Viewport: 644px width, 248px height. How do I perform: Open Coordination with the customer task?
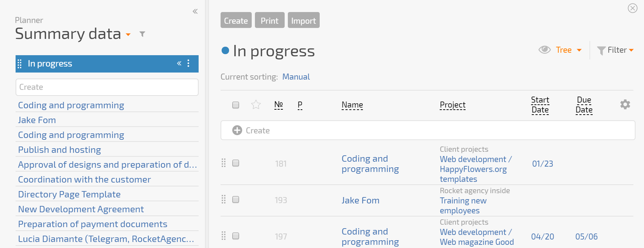pyautogui.click(x=84, y=179)
